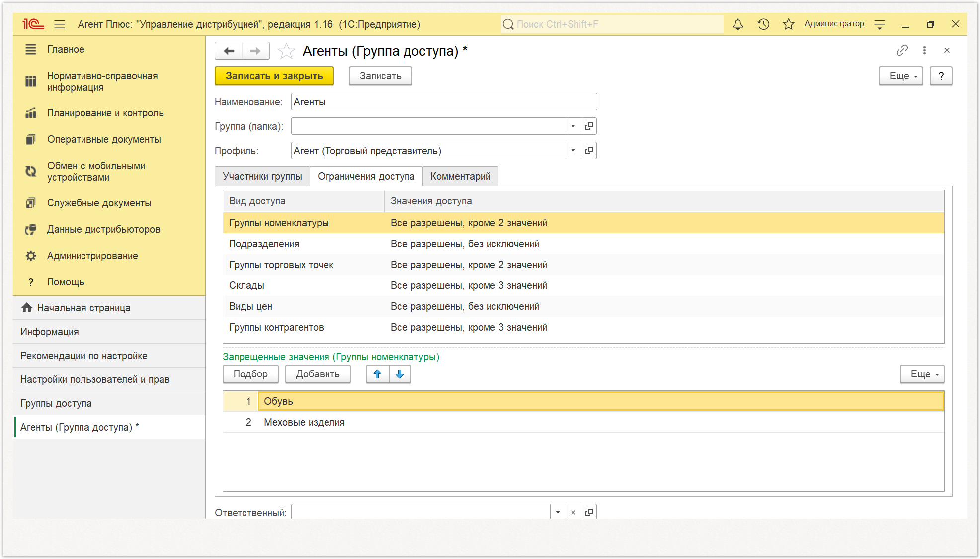
Task: Select Группы контрагентов access row
Action: tap(583, 327)
